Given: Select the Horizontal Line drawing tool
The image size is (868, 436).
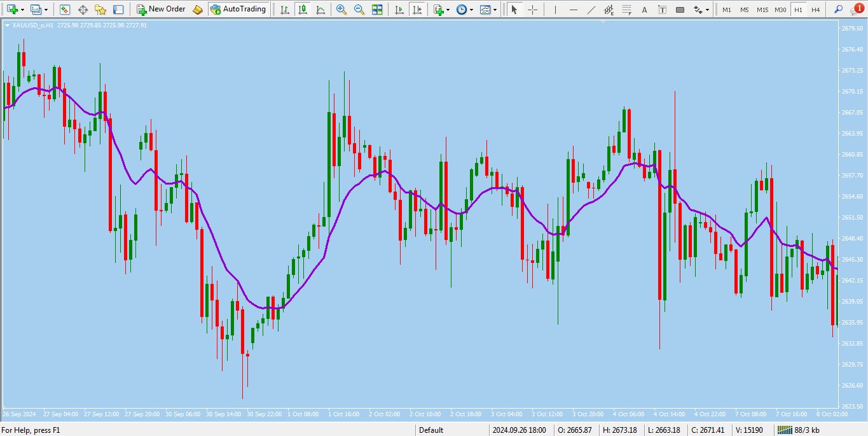Looking at the screenshot, I should coord(573,10).
